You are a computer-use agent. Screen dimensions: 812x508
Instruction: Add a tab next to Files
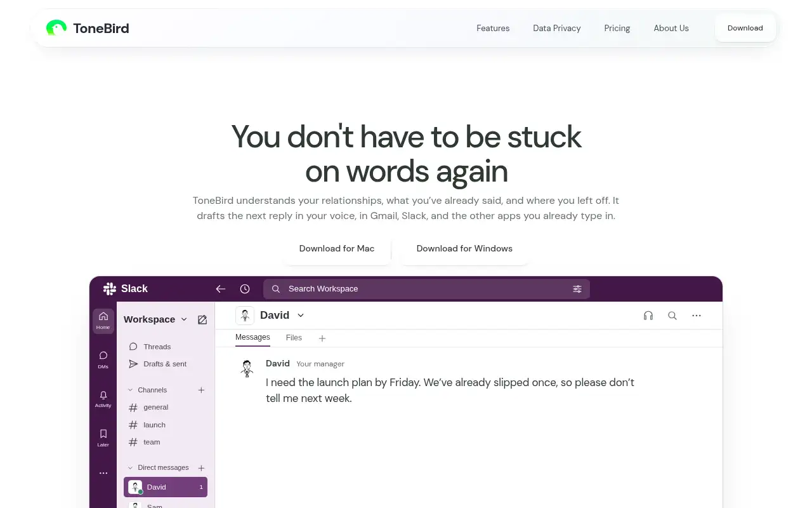pyautogui.click(x=322, y=338)
